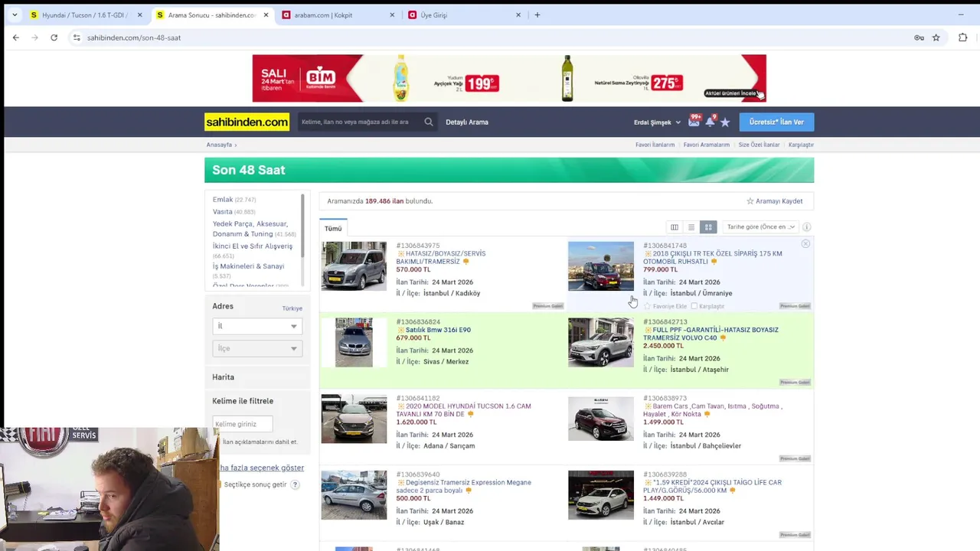Open İkinci El ve Sıfır Alışveriş category
The width and height of the screenshot is (980, 551).
(253, 246)
